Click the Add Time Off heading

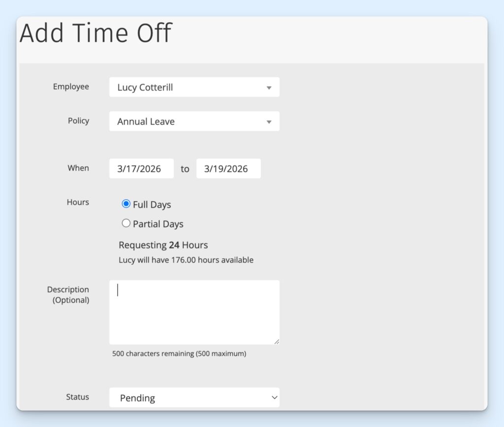coord(95,32)
